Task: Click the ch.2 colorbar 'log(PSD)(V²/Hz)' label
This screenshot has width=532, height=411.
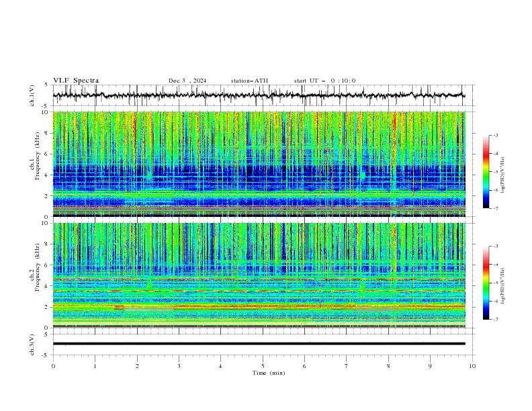Action: click(503, 286)
